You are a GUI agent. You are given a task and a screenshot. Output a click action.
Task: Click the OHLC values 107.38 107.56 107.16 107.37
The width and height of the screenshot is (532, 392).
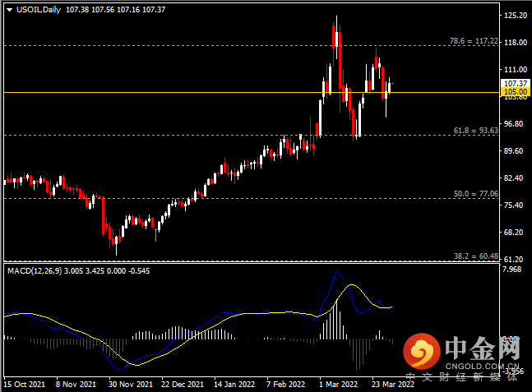[x=115, y=10]
